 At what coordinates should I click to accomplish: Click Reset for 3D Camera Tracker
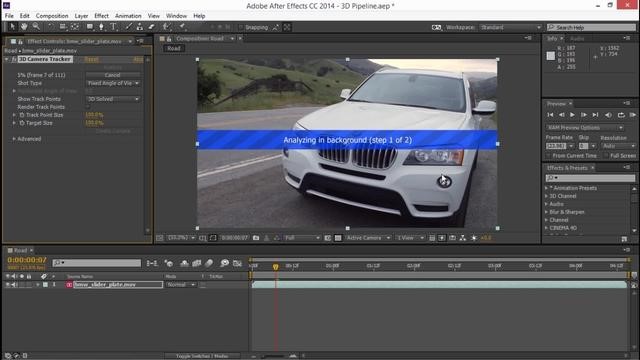click(91, 59)
